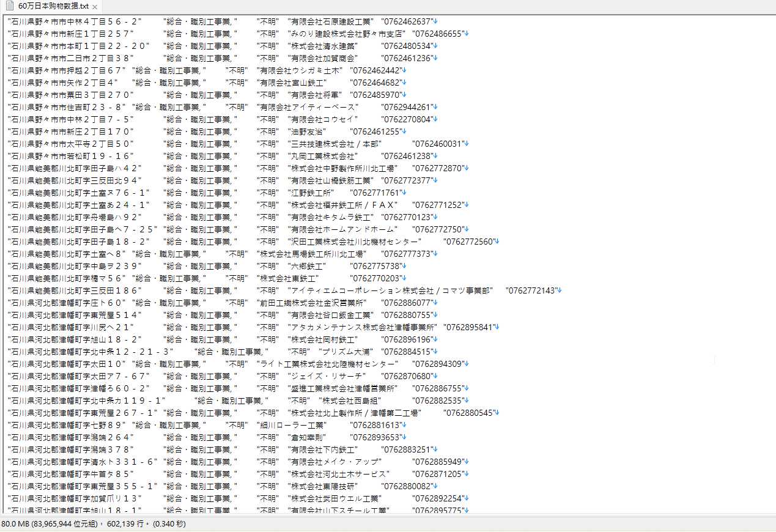
Task: Click company name 株式会社中野製作所川北工場
Action: 343,168
